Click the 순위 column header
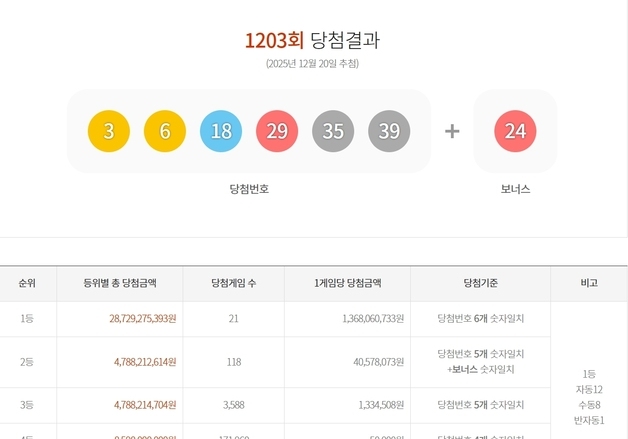The height and width of the screenshot is (439, 628). [27, 283]
